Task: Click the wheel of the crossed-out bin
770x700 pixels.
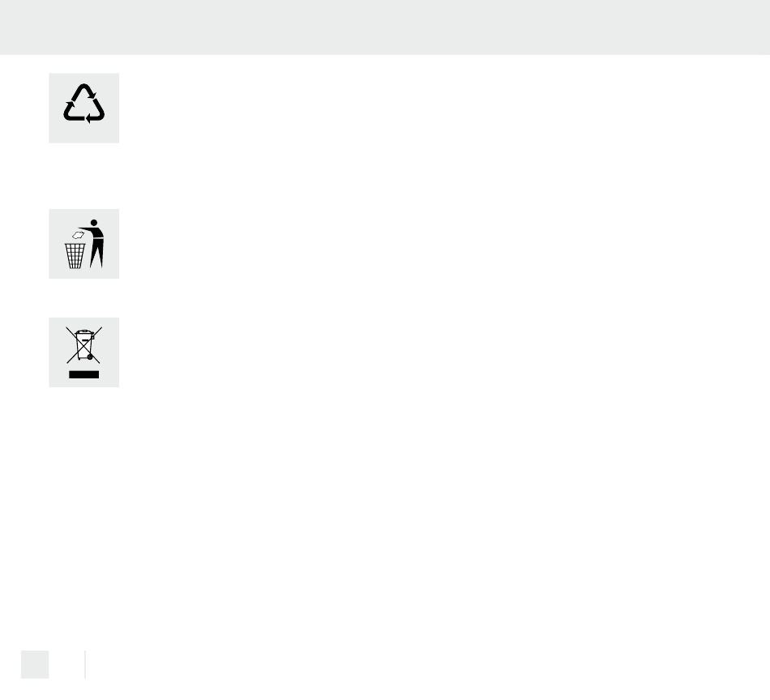Action: tap(90, 356)
